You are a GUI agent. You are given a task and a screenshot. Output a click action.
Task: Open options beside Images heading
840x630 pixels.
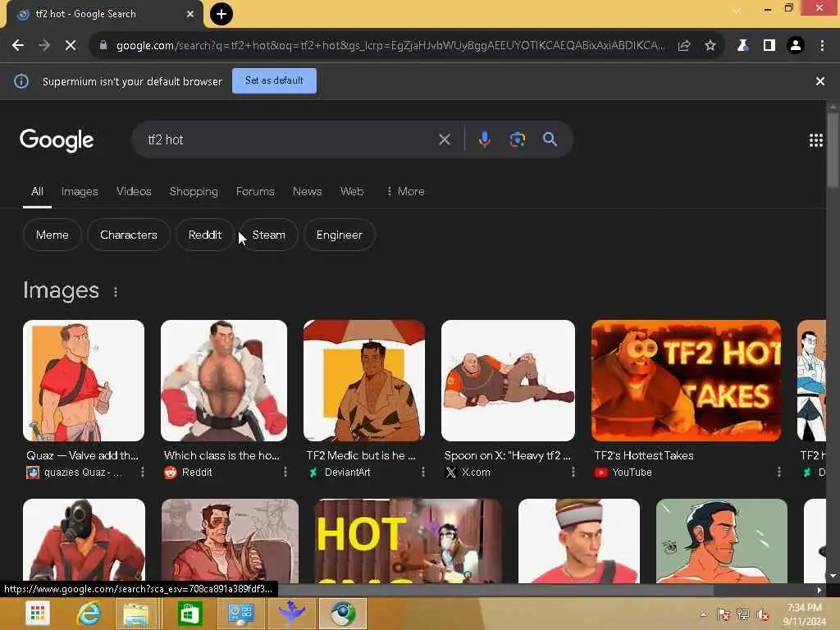(116, 292)
